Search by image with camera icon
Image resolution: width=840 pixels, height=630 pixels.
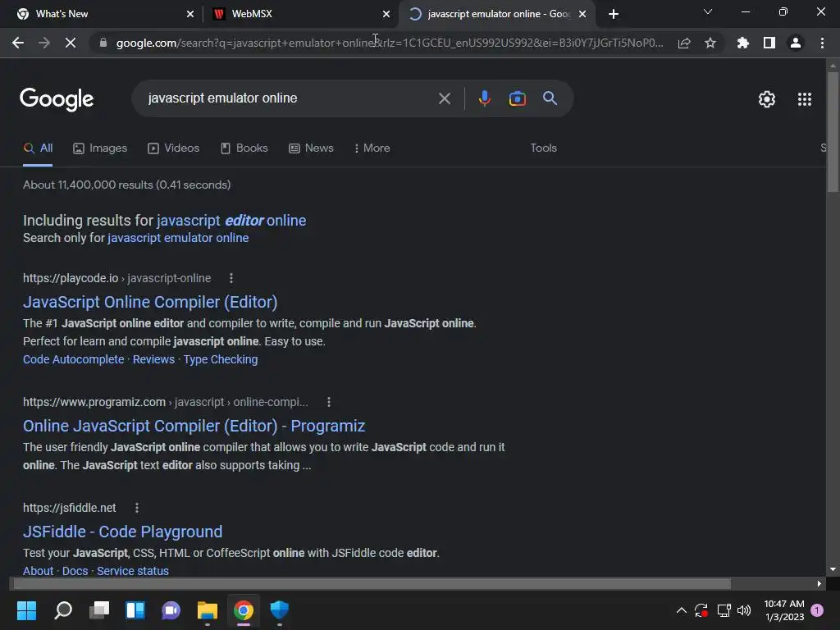point(518,98)
